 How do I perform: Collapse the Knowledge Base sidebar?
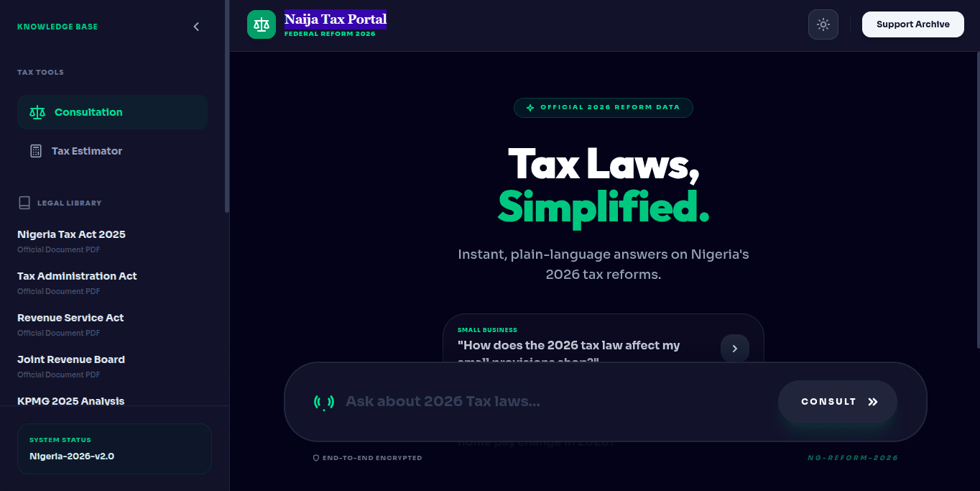click(x=195, y=26)
